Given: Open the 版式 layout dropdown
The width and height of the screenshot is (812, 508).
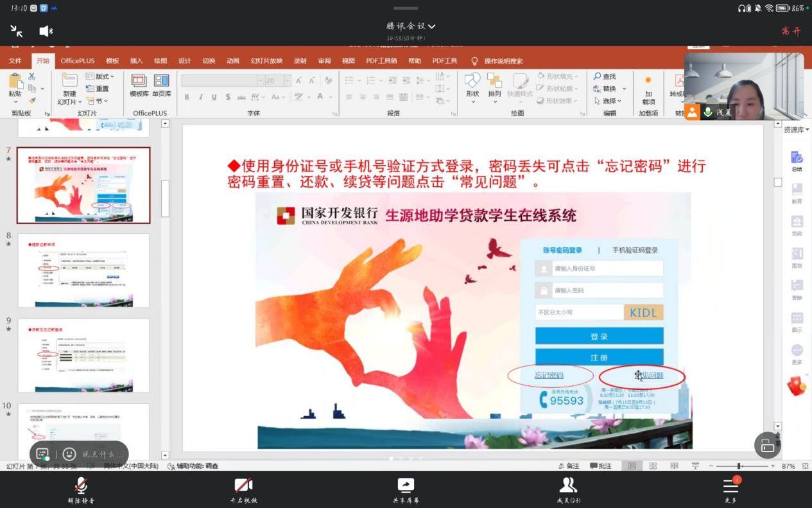Looking at the screenshot, I should [104, 76].
